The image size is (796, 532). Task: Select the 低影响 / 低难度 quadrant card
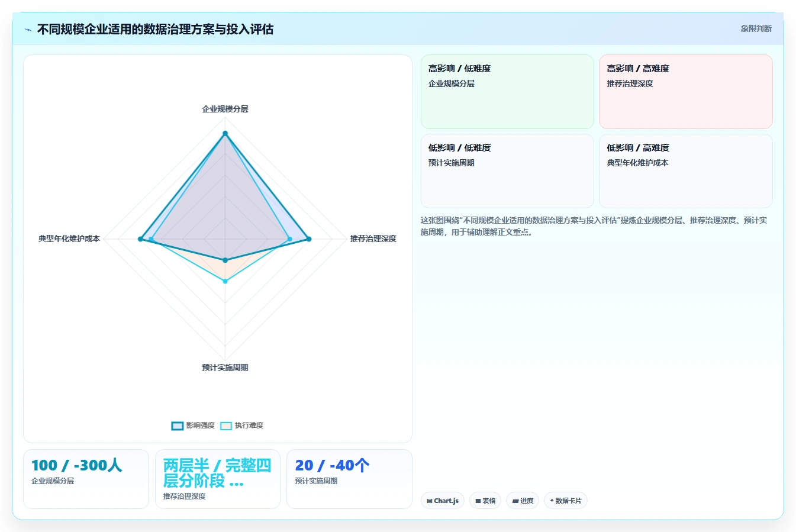click(507, 171)
